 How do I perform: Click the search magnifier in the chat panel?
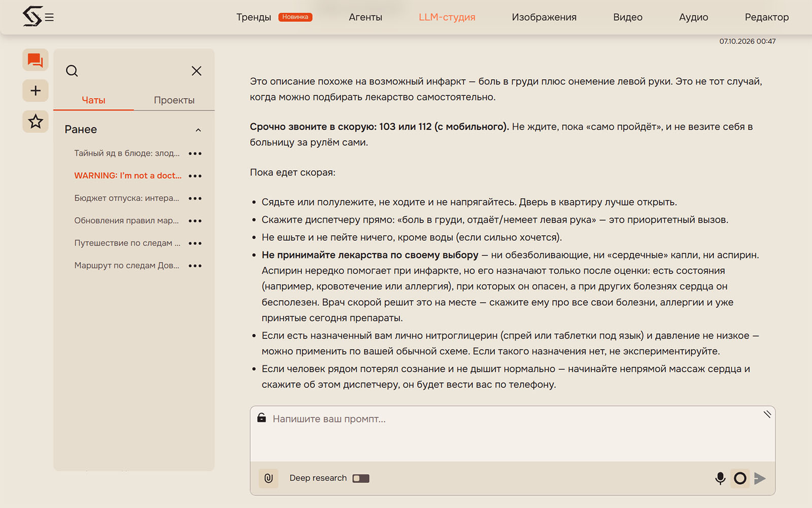(x=72, y=71)
